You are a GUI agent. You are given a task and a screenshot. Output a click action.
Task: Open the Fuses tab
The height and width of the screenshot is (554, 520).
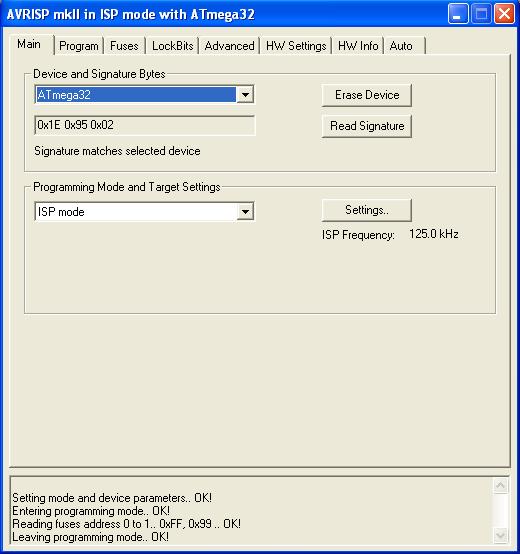click(124, 46)
